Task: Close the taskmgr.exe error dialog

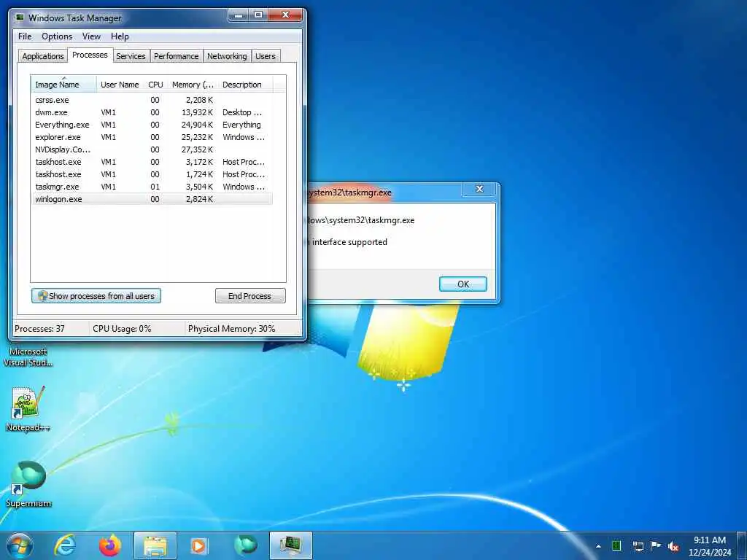Action: coord(479,189)
